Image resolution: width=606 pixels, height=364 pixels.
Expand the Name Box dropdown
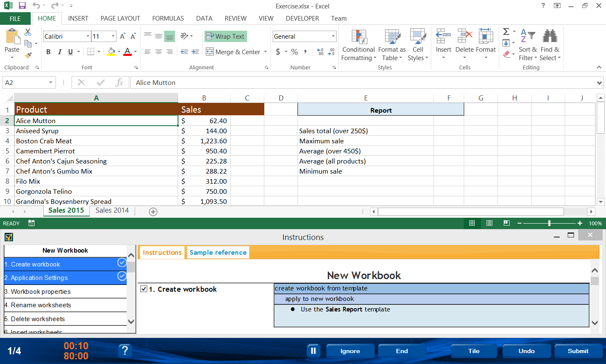coord(51,82)
